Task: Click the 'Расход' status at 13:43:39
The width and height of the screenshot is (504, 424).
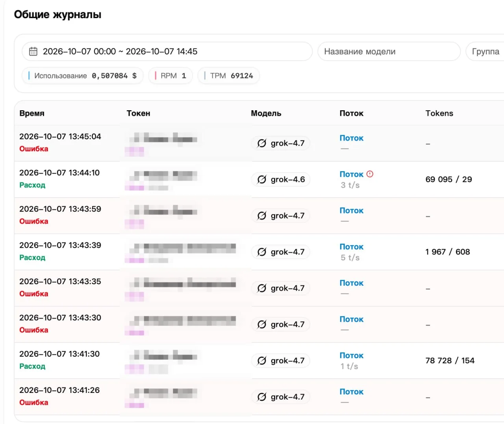Action: (32, 257)
